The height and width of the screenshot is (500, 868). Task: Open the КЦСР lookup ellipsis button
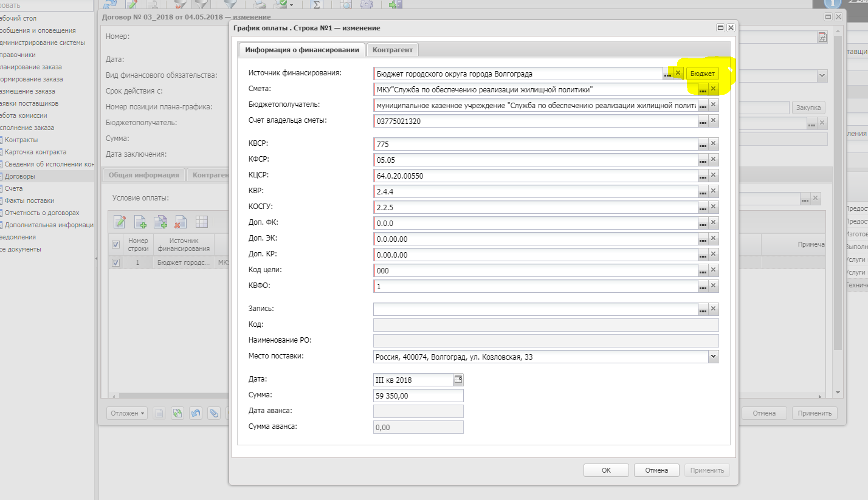[x=703, y=176]
